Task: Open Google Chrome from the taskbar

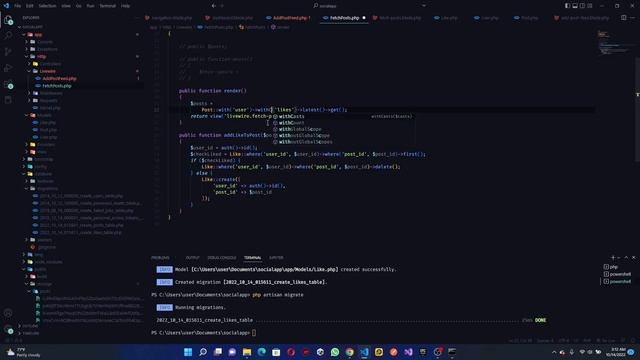Action: (x=350, y=352)
